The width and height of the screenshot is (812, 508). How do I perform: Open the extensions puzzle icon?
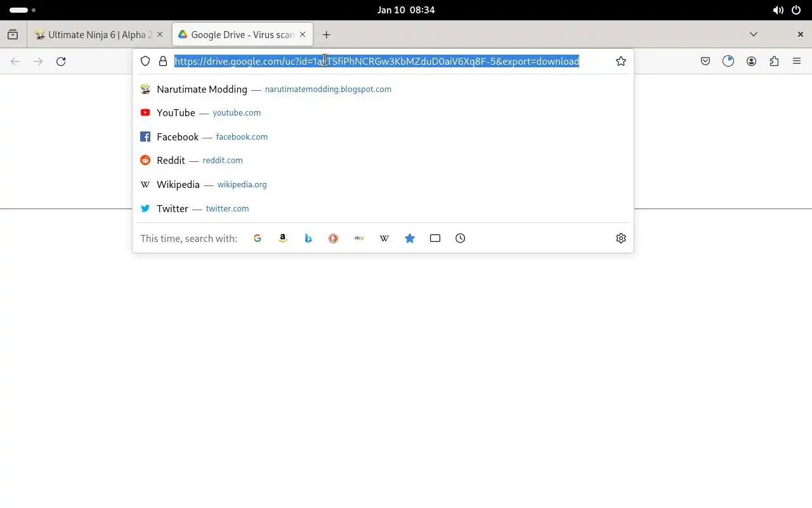click(x=774, y=61)
